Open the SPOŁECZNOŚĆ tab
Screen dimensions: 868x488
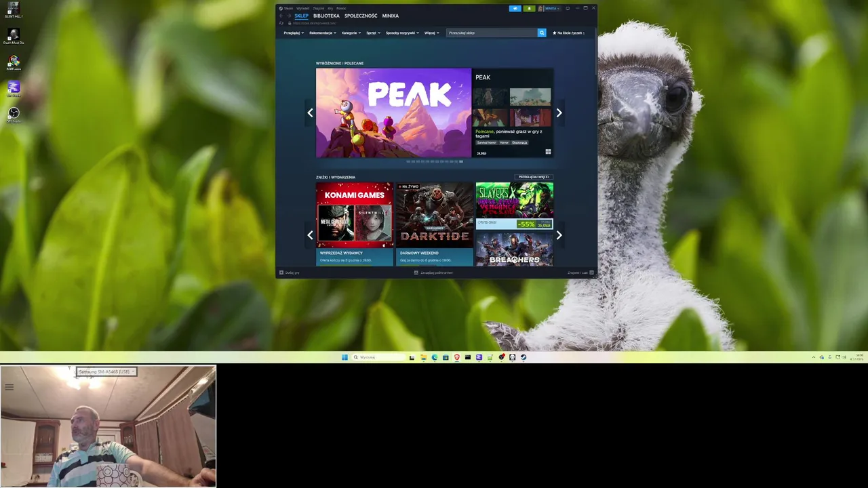pyautogui.click(x=361, y=16)
